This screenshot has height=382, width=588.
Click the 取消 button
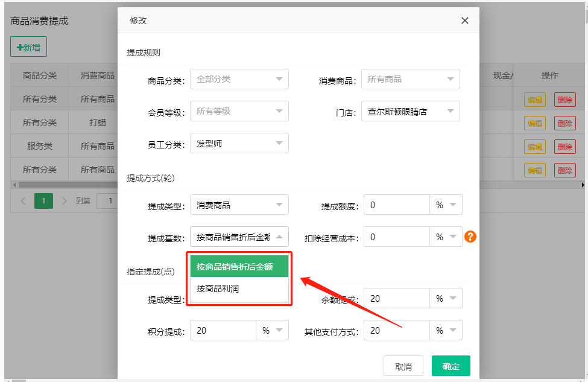pyautogui.click(x=403, y=366)
